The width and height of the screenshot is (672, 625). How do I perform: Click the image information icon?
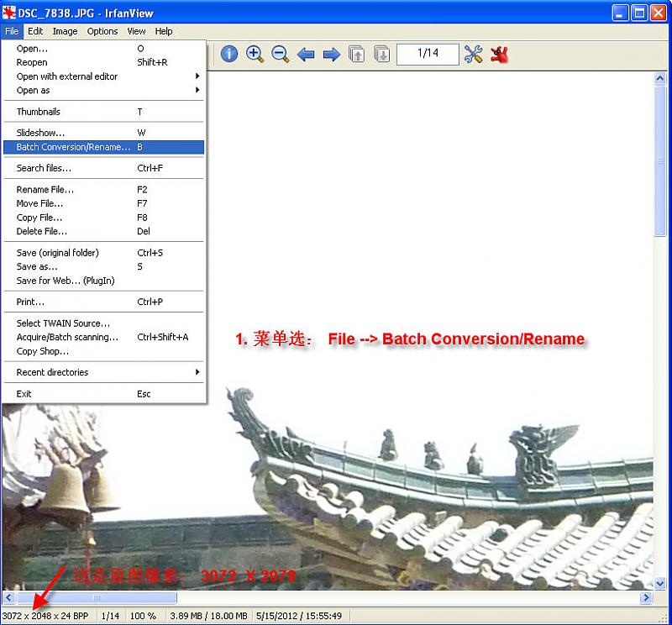click(x=229, y=55)
